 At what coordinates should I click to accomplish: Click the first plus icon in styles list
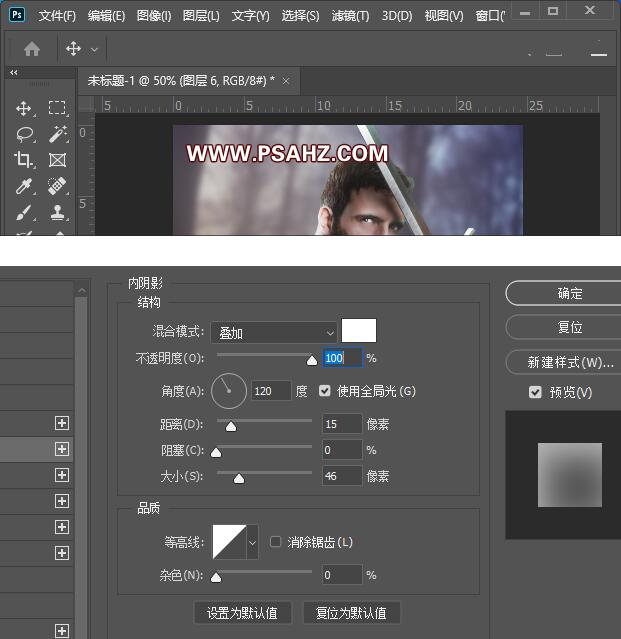coord(62,423)
